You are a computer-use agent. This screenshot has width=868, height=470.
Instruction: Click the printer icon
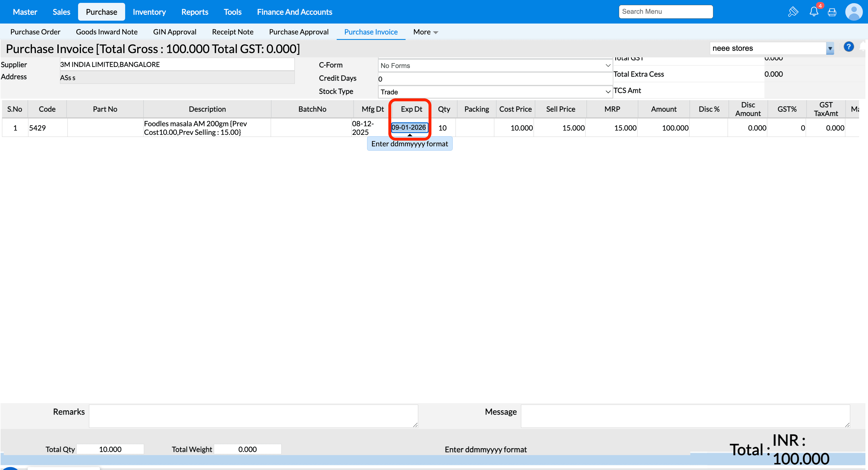pos(832,12)
